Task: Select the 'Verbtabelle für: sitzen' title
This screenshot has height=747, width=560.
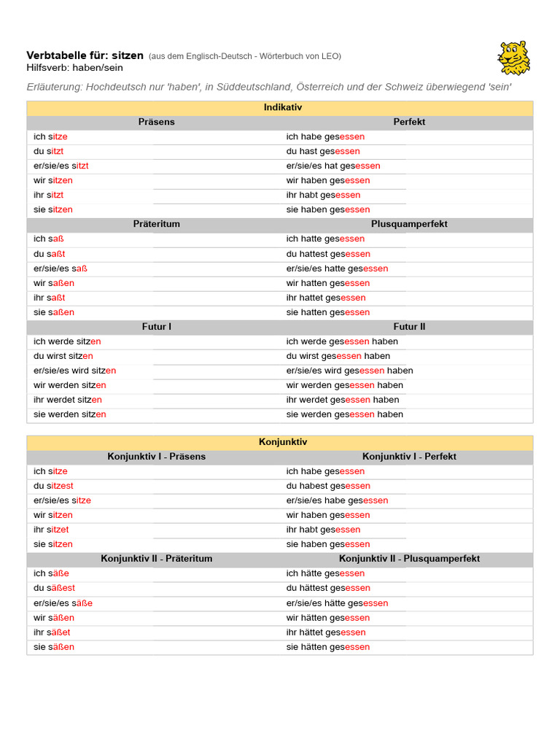Action: 85,55
